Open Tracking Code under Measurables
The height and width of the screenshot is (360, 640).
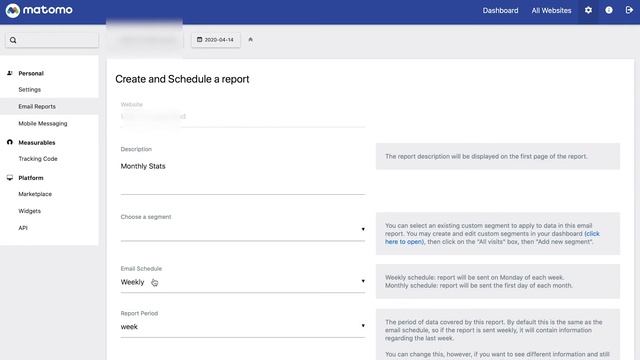click(x=38, y=159)
